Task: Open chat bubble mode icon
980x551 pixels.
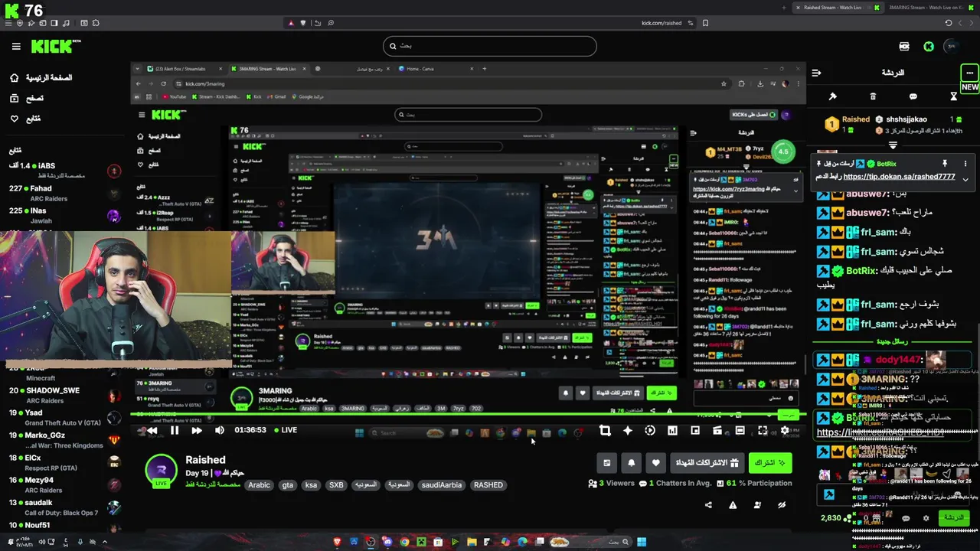Action: point(913,96)
